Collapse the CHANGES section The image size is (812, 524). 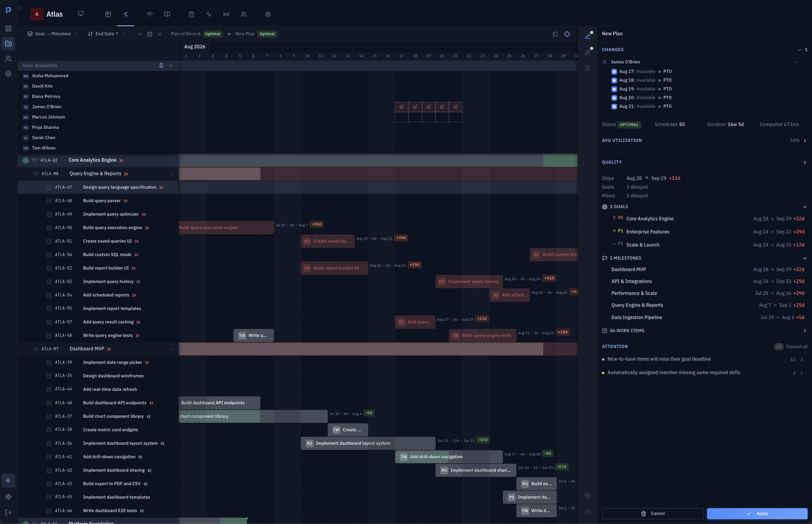pyautogui.click(x=799, y=50)
